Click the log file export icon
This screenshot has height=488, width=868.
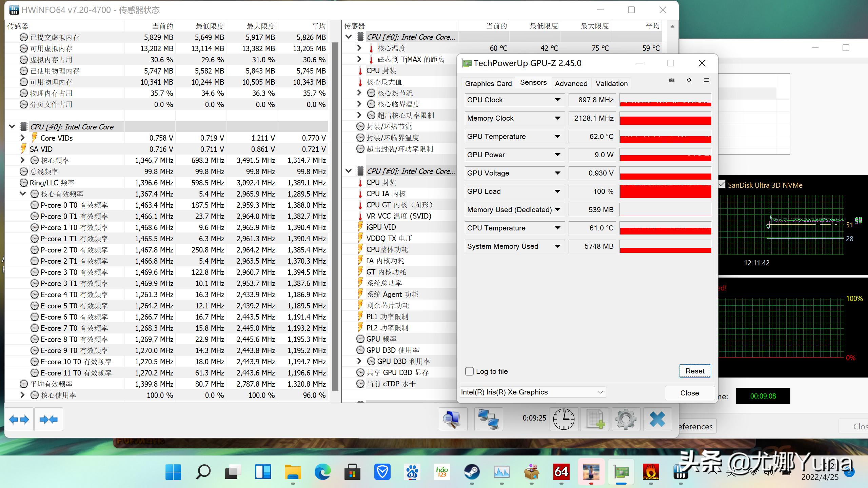coord(595,420)
